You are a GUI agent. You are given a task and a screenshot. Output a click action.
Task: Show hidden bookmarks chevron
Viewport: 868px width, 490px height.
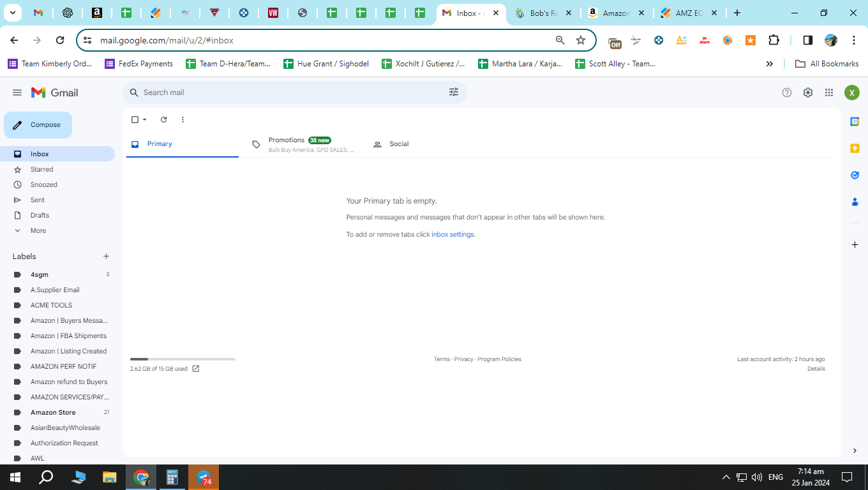tap(770, 64)
